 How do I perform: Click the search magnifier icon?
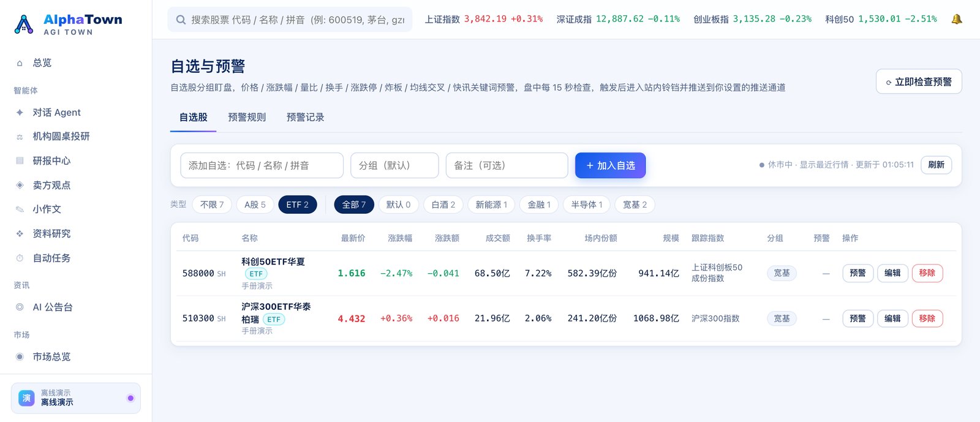181,20
